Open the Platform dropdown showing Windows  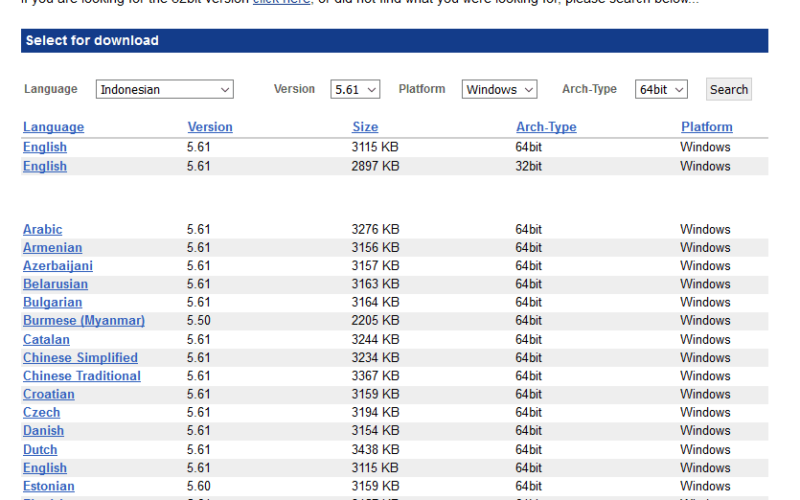(x=499, y=89)
